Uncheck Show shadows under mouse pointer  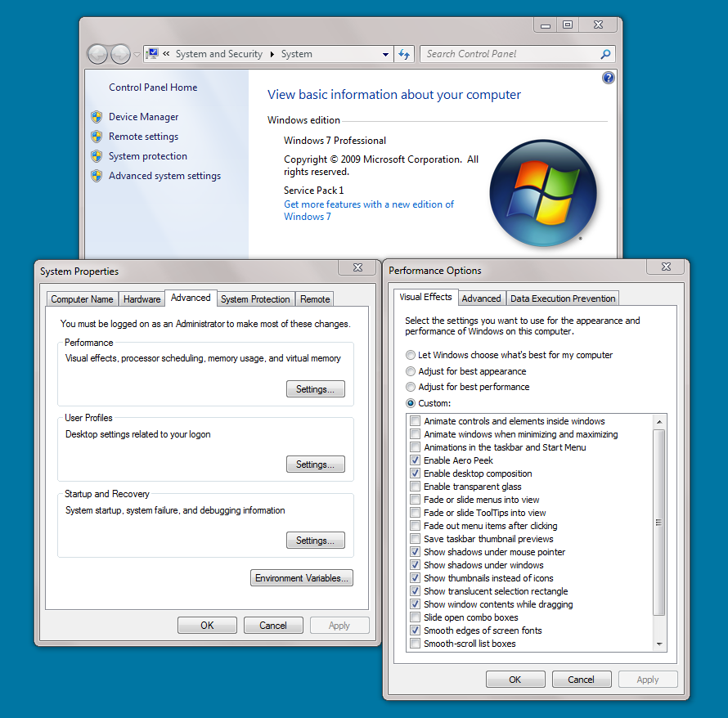coord(415,552)
